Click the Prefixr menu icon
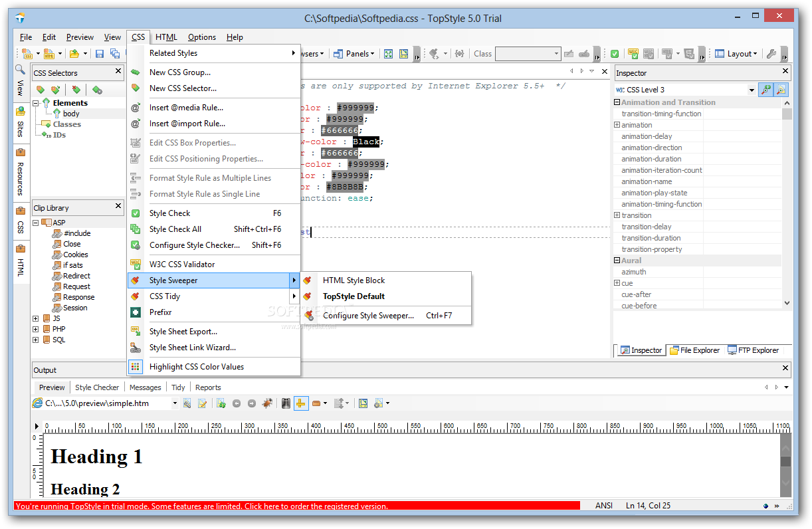Image resolution: width=812 pixels, height=529 pixels. (x=136, y=312)
